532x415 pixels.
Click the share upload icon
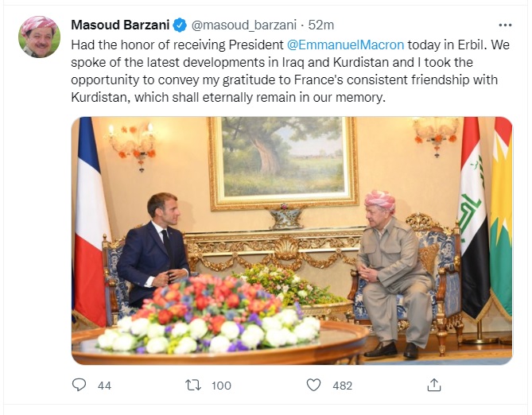point(434,385)
